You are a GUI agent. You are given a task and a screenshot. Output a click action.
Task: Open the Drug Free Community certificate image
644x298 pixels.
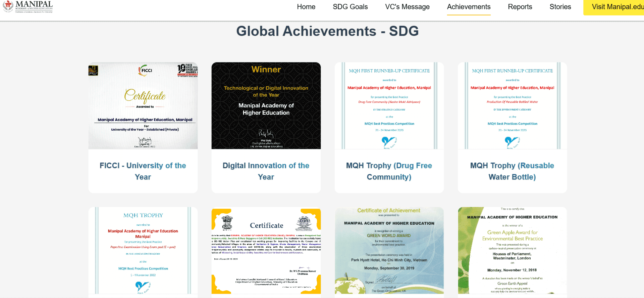[389, 105]
